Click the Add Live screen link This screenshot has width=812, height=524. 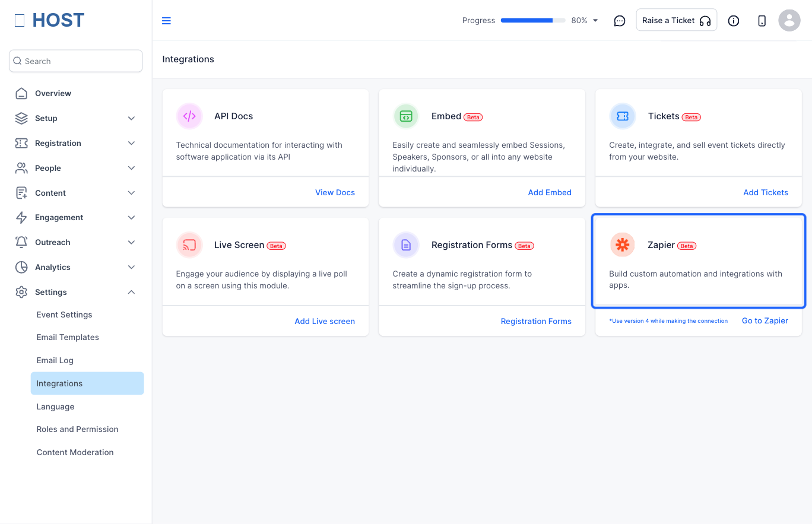(325, 321)
